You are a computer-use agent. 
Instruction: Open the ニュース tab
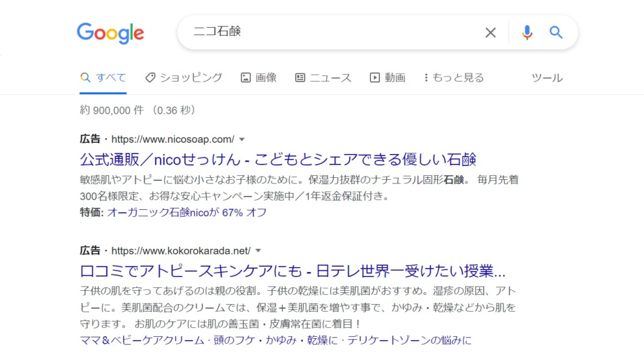323,77
